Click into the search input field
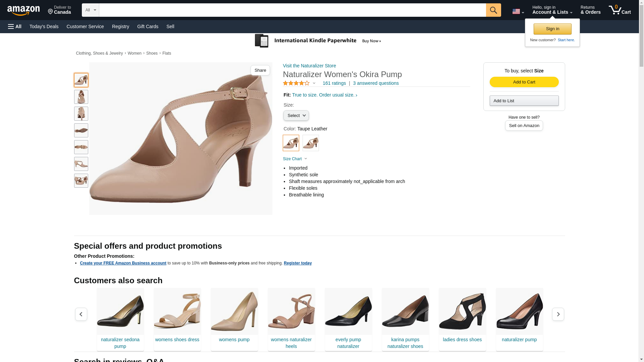The image size is (644, 362). click(292, 10)
